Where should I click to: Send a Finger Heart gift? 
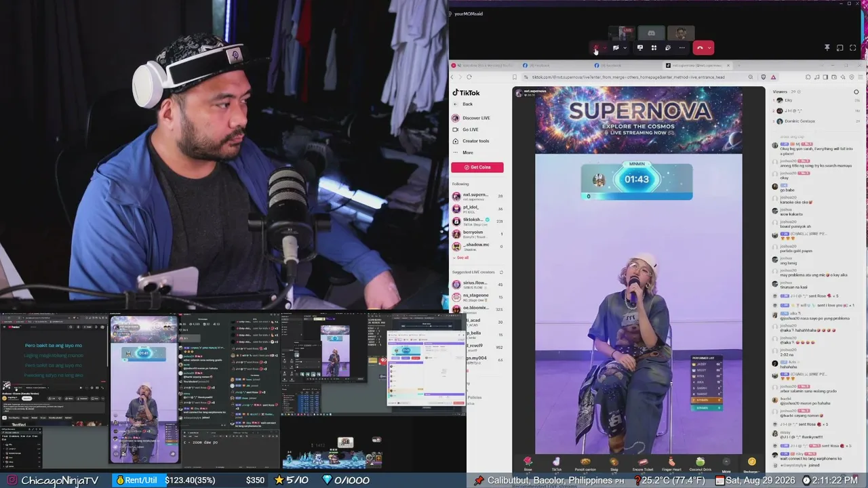click(671, 464)
